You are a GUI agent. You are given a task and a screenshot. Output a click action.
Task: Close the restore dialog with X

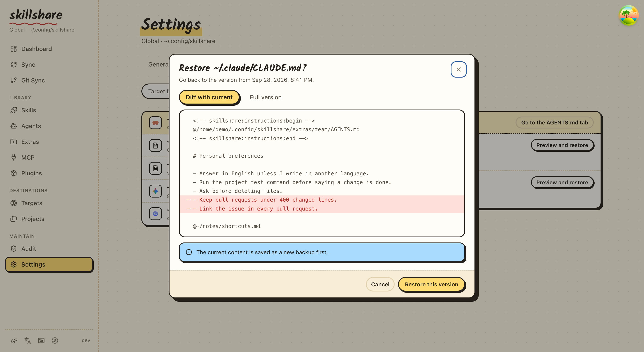tap(459, 69)
